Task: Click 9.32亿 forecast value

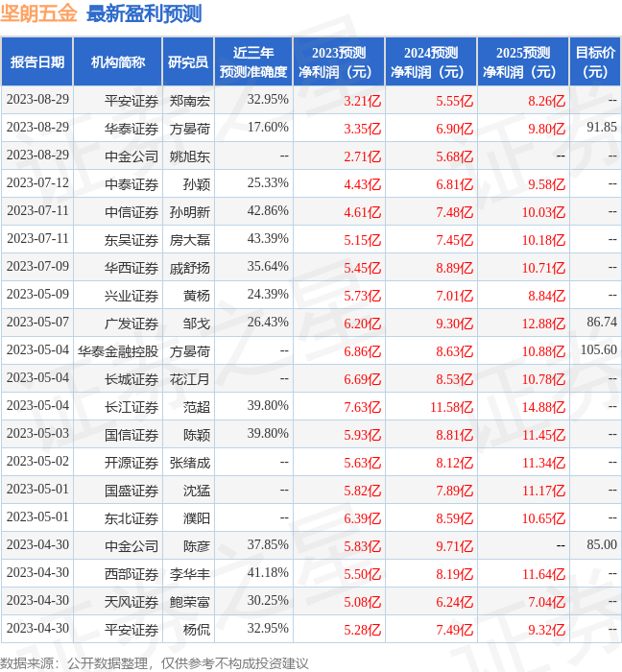Action: (546, 630)
